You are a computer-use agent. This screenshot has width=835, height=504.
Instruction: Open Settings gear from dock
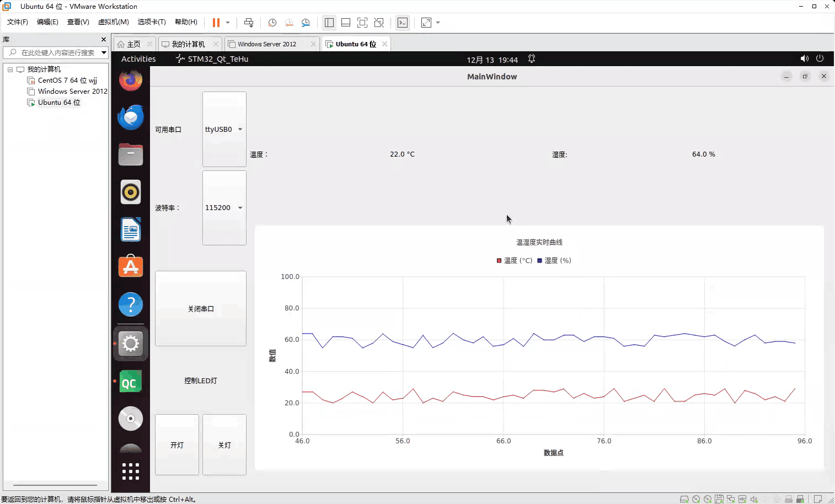pos(131,344)
